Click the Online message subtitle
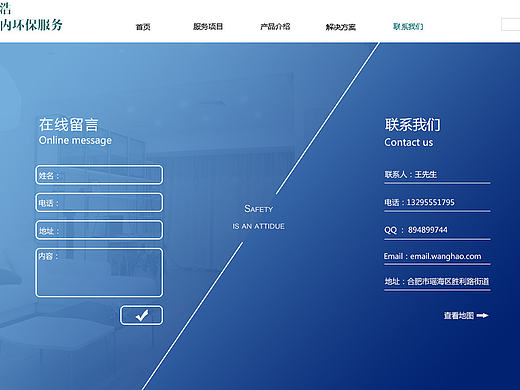This screenshot has height=390, width=520. point(75,140)
